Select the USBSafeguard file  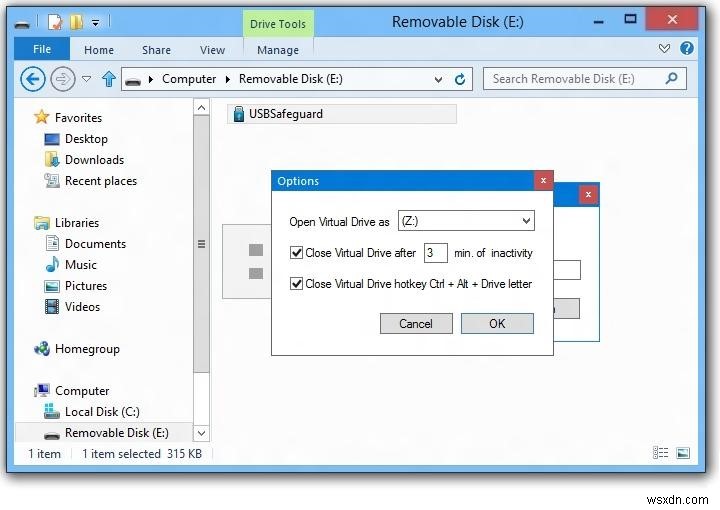342,114
